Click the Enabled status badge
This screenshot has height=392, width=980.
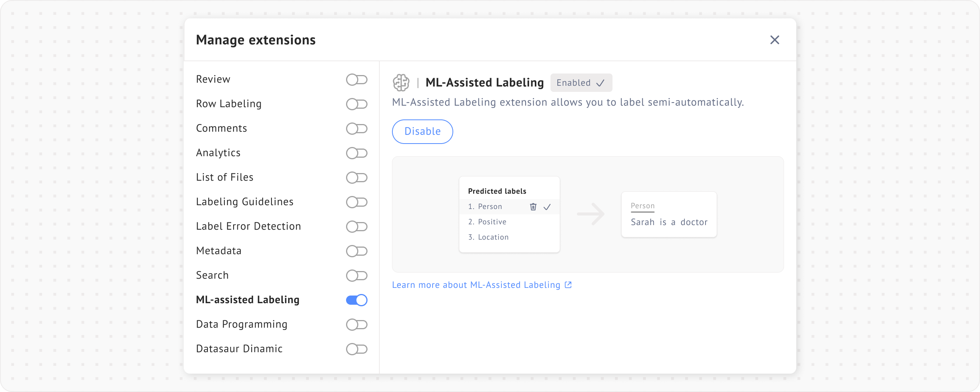581,83
